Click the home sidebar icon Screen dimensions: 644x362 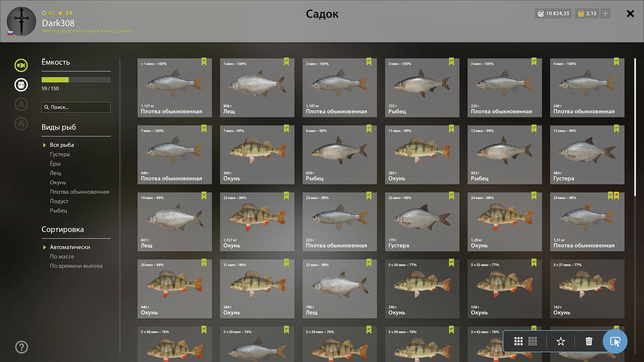pos(21,124)
